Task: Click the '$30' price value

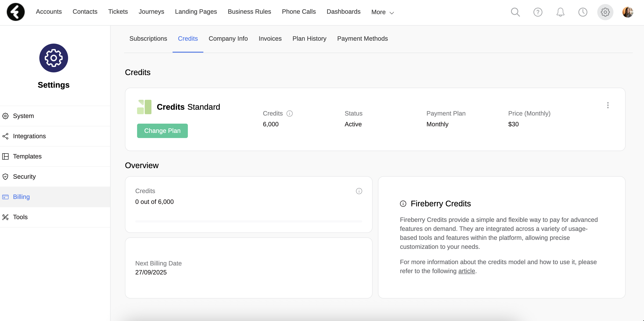Action: [513, 124]
